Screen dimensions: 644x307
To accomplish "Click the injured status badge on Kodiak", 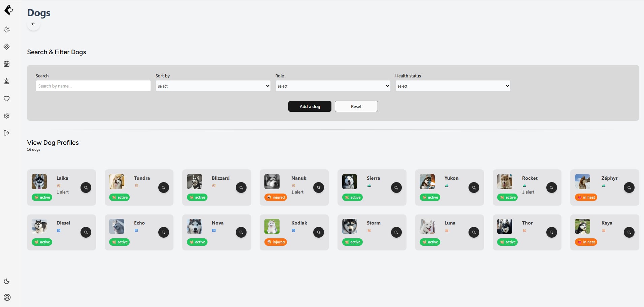I will (x=276, y=242).
